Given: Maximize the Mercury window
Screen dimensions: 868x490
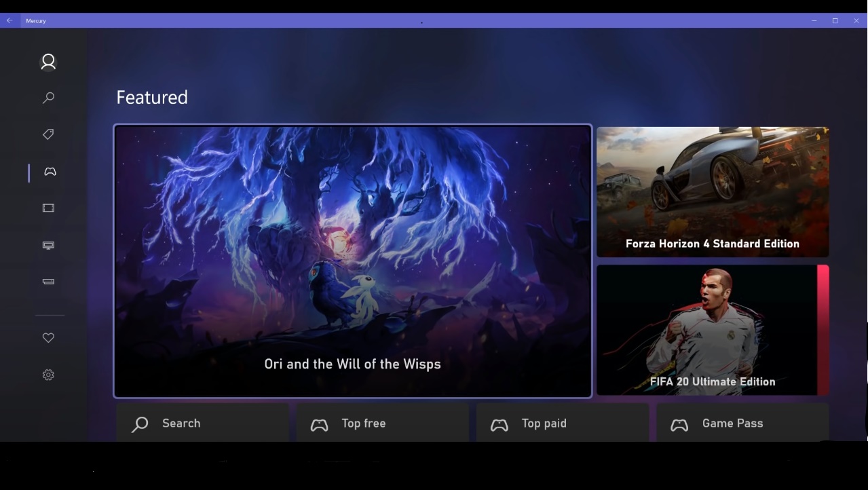Looking at the screenshot, I should coord(835,21).
